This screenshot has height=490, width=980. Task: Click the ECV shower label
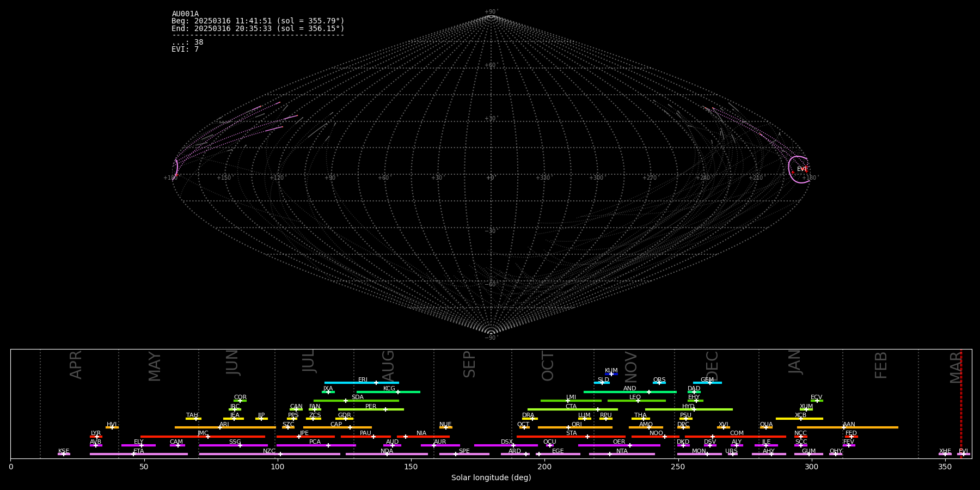(x=816, y=397)
